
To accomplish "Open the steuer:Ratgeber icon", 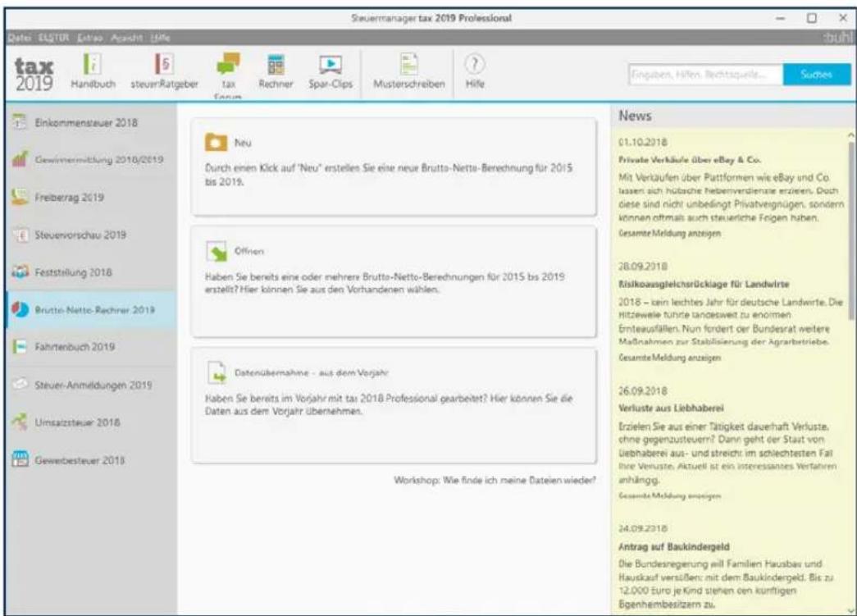I will (164, 65).
